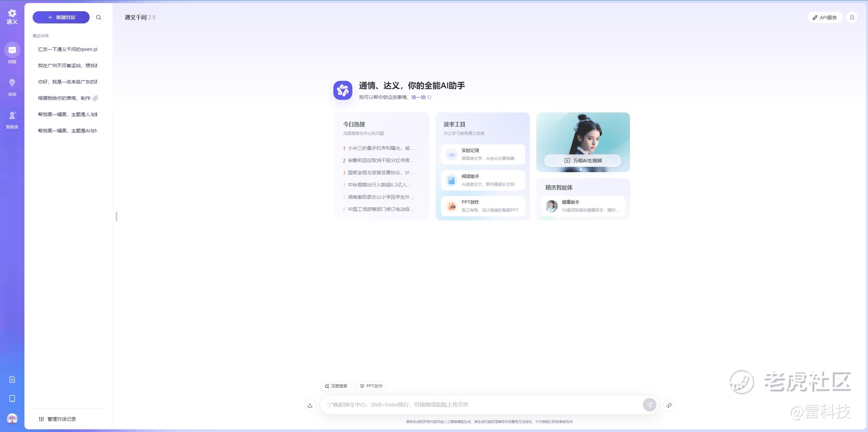Viewport: 868px width, 432px height.
Task: Open the 实时记录 efficiency tool
Action: pos(483,155)
